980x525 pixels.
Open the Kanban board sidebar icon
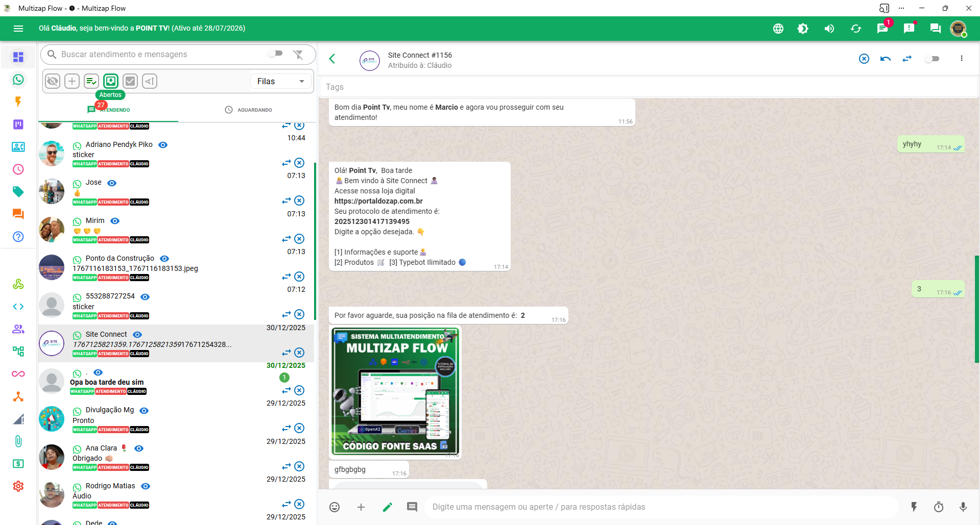pyautogui.click(x=18, y=124)
